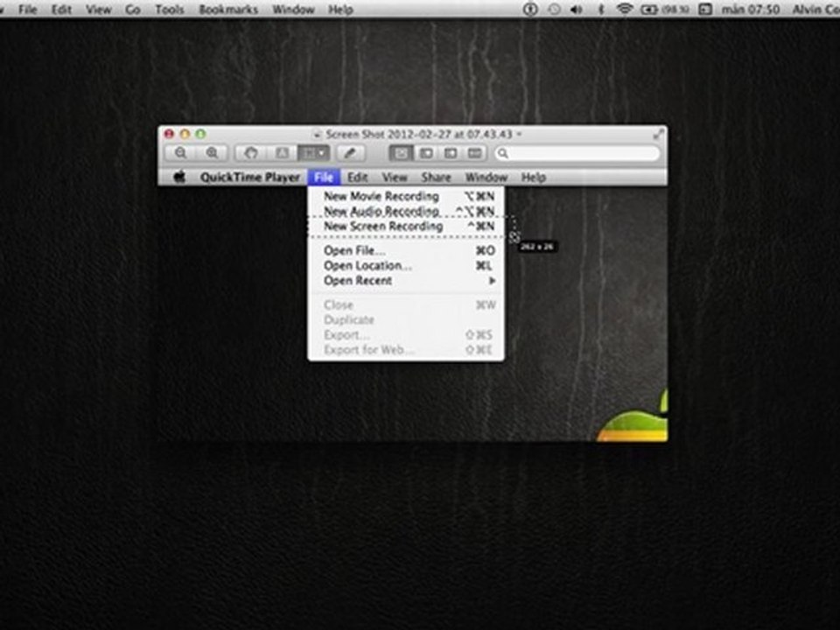Click the pictured Apple logo in the screenshot
The height and width of the screenshot is (630, 840).
tap(179, 177)
